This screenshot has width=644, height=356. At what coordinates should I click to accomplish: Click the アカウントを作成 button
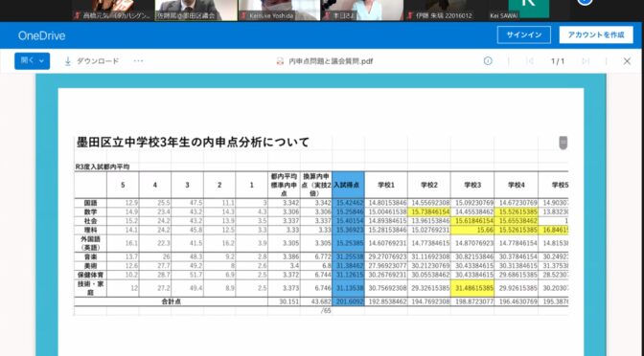[x=596, y=34]
